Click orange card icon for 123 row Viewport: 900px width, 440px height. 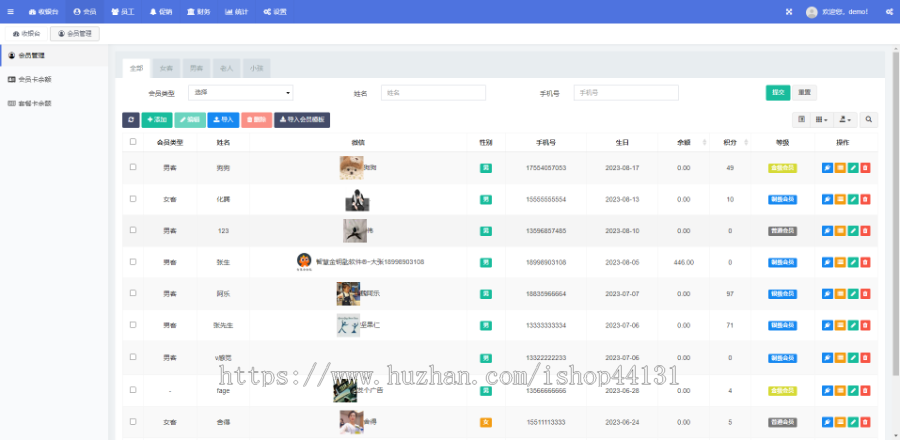point(840,231)
